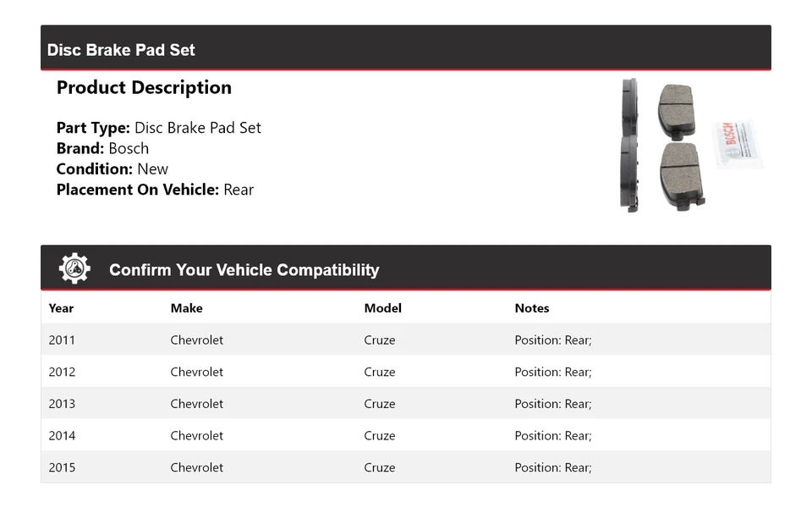This screenshot has height=508, width=812.
Task: Click the Brand: Bosch text
Action: coord(102,148)
